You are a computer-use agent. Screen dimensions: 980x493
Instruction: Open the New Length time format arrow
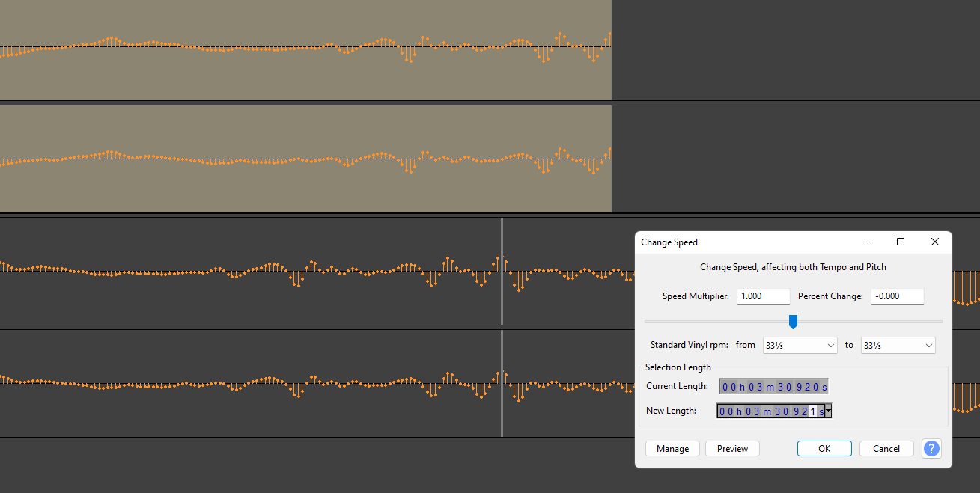[x=829, y=411]
